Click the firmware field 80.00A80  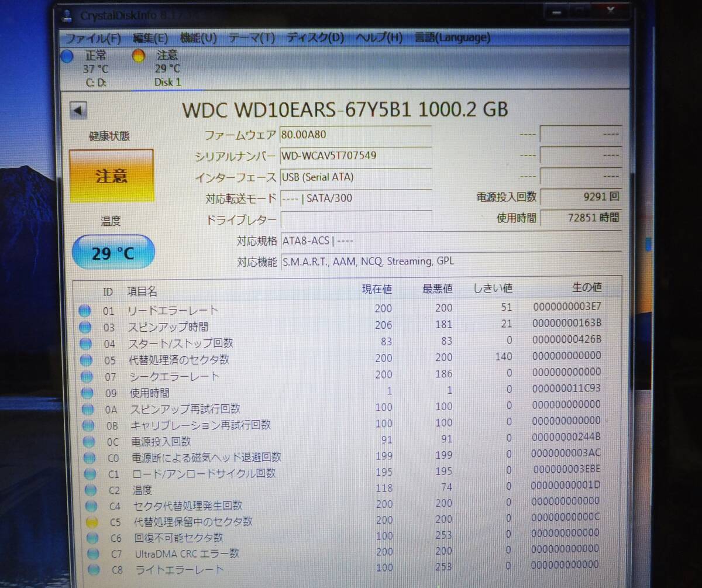point(356,135)
